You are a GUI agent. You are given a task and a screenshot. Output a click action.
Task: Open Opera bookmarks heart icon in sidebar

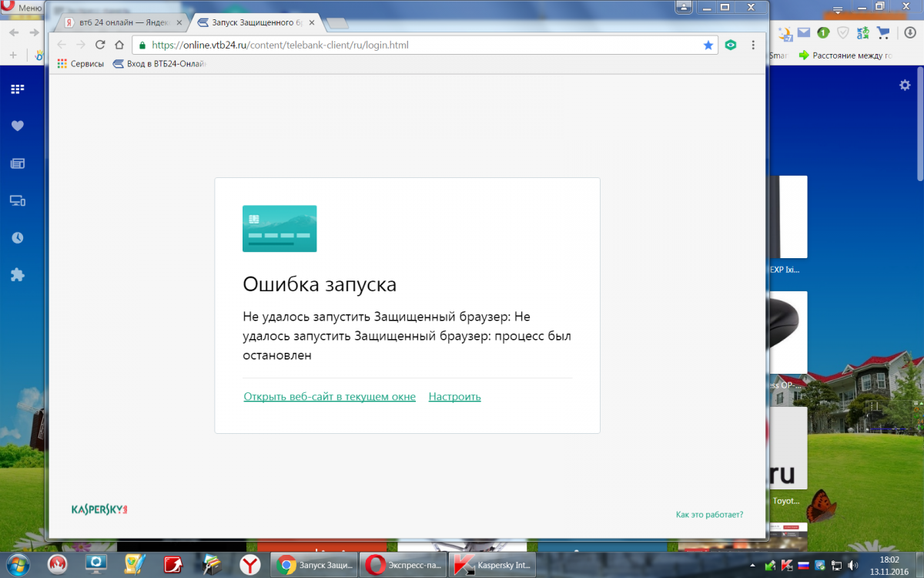pos(17,126)
